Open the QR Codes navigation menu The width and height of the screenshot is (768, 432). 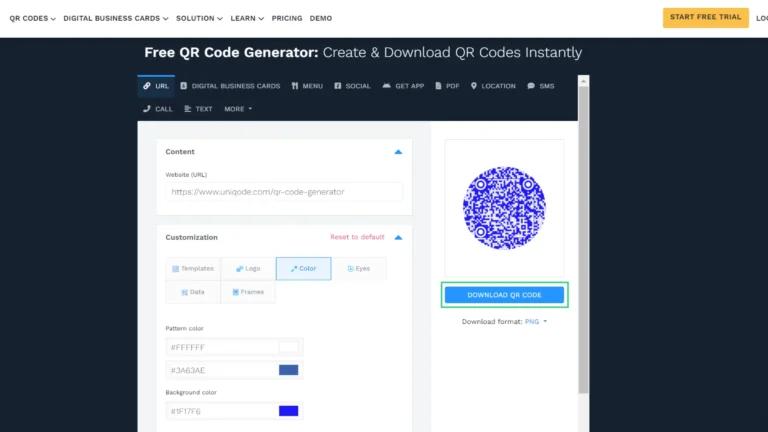tap(32, 18)
